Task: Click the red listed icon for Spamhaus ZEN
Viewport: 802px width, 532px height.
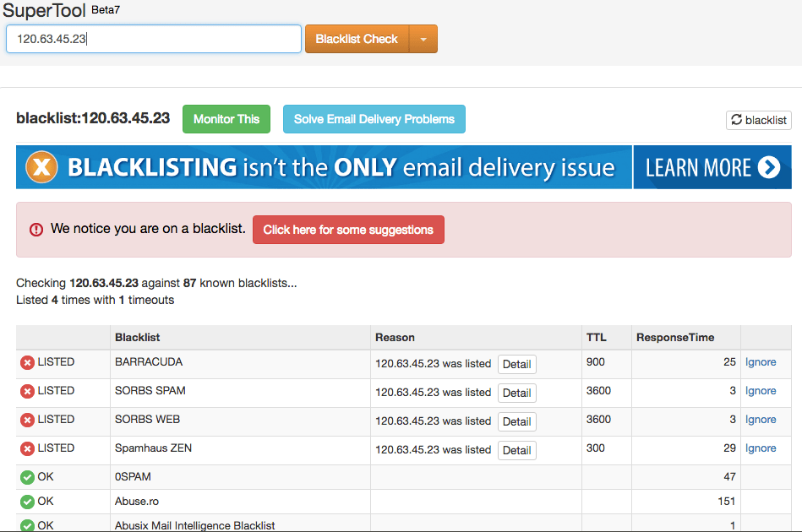Action: coord(27,448)
